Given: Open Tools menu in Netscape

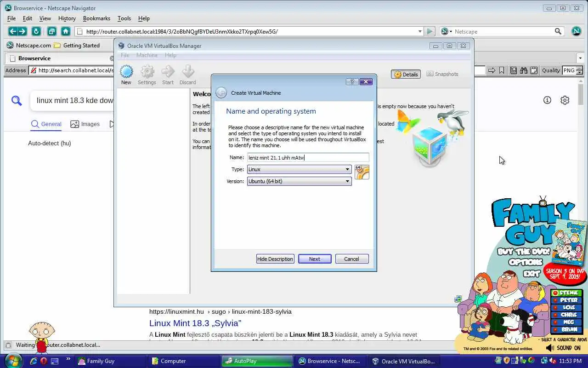Looking at the screenshot, I should 124,18.
